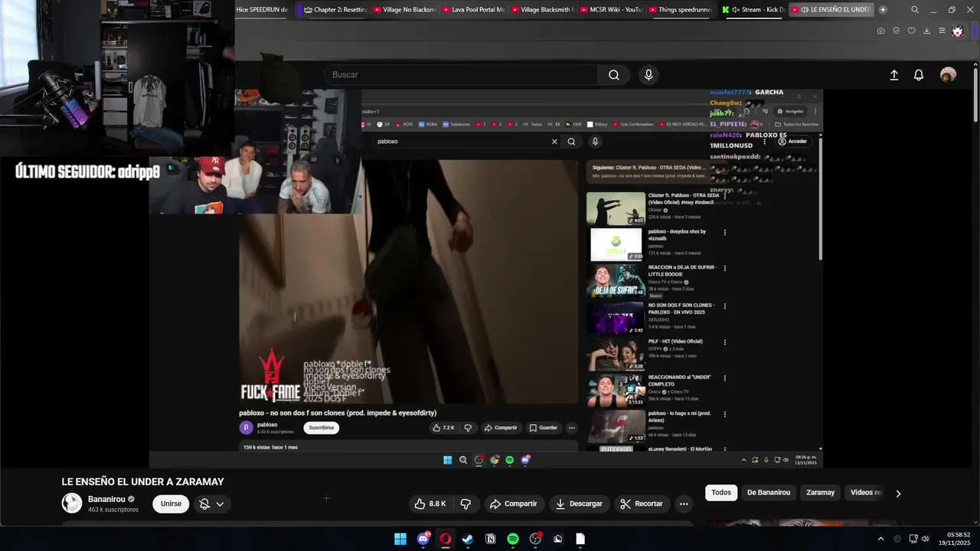Open the YouTube account avatar menu
The height and width of the screenshot is (551, 980).
click(x=948, y=75)
